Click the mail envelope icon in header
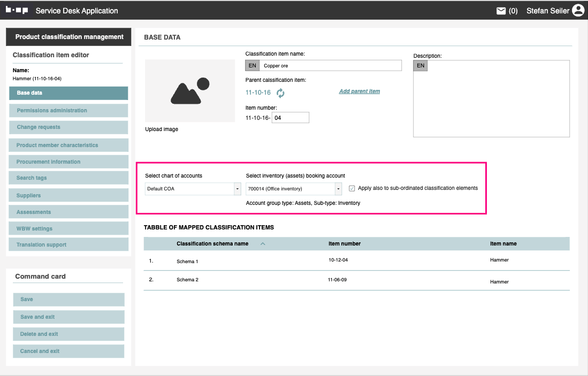The height and width of the screenshot is (376, 588). (501, 11)
